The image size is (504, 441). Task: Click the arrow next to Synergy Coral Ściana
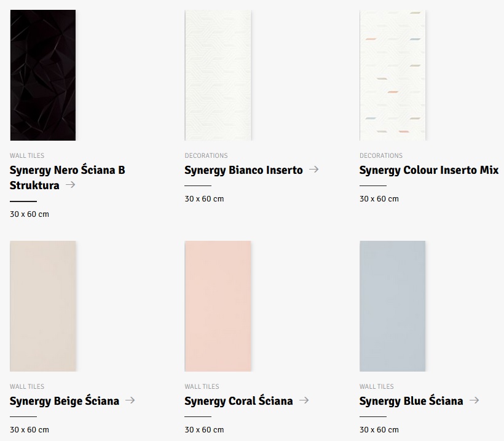[x=304, y=400]
